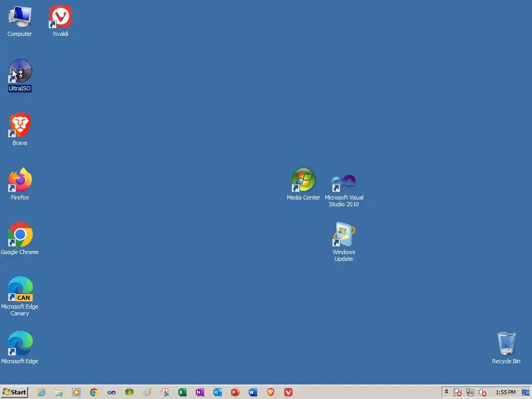532x399 pixels.
Task: Launch Paint from the taskbar
Action: 147,393
